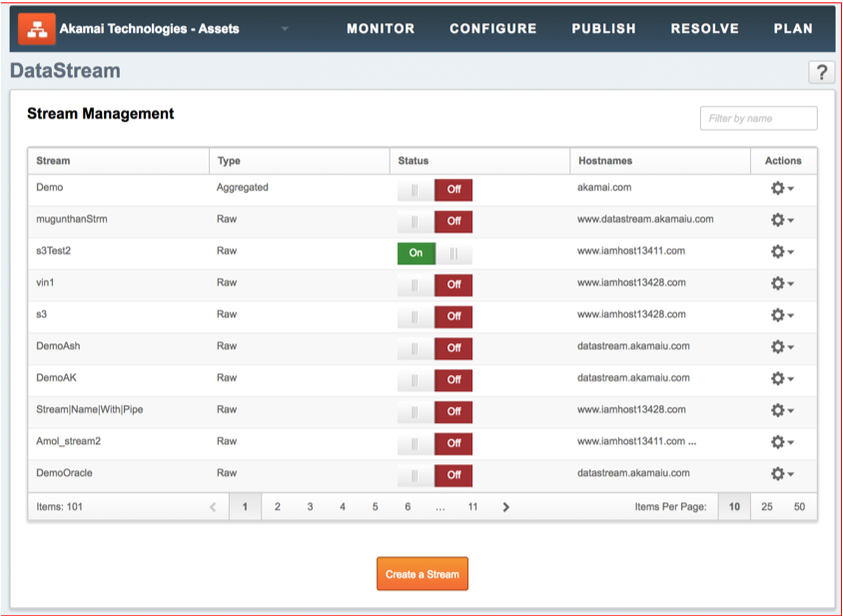Image resolution: width=843 pixels, height=616 pixels.
Task: Open actions gear for s3 stream
Action: 782,314
